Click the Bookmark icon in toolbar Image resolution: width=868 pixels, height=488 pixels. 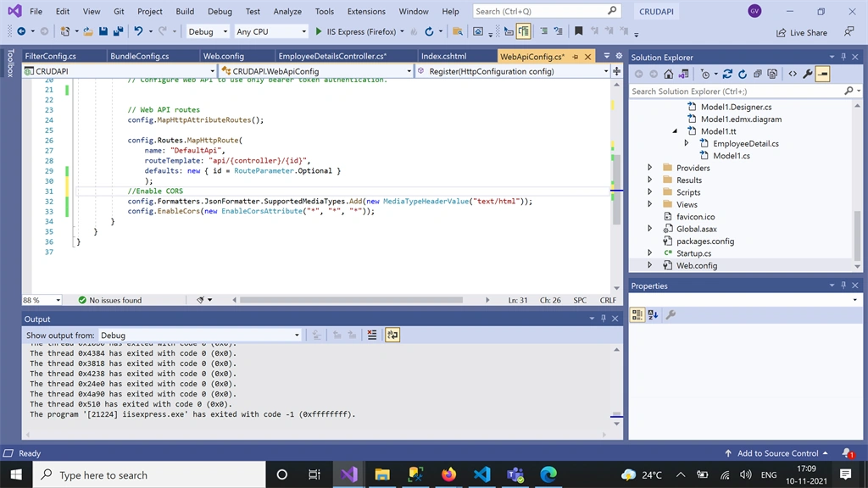(578, 31)
